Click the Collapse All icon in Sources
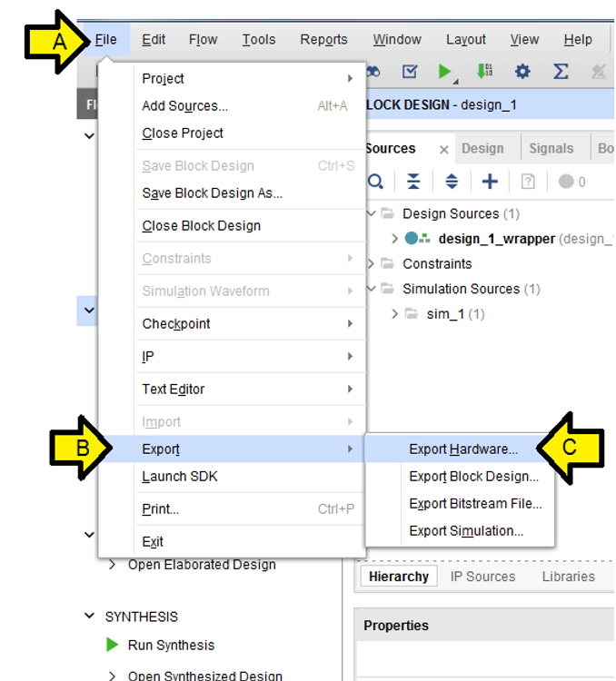Image resolution: width=616 pixels, height=681 pixels. (413, 182)
